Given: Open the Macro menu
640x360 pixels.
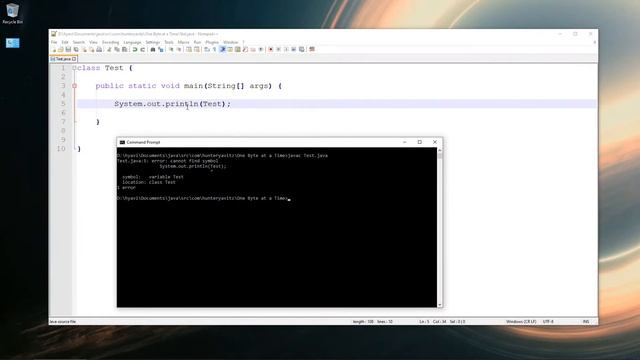Looking at the screenshot, I should pos(183,42).
